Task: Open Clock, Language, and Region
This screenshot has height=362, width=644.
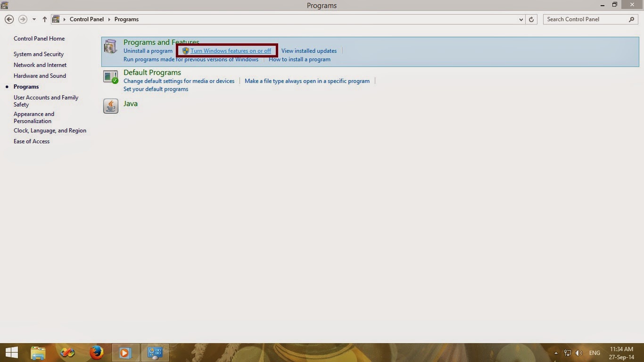Action: 50,131
